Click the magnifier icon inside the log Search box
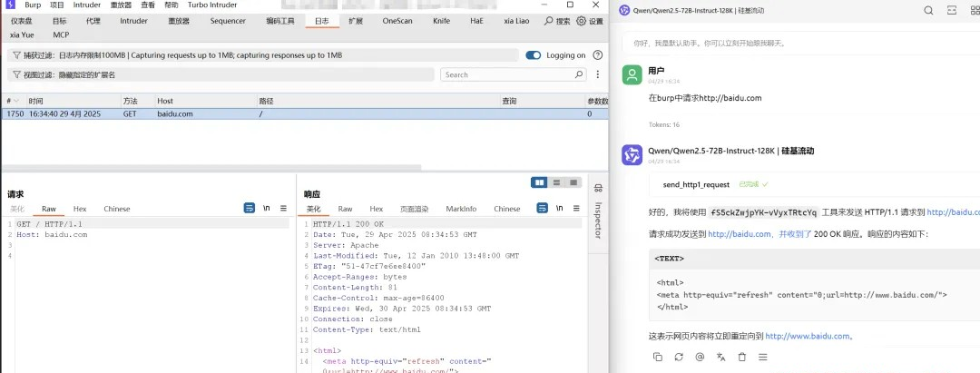 [579, 74]
